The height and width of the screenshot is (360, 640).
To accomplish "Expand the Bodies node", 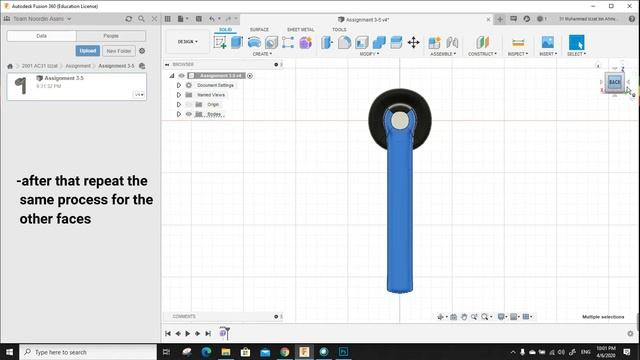I will (178, 114).
